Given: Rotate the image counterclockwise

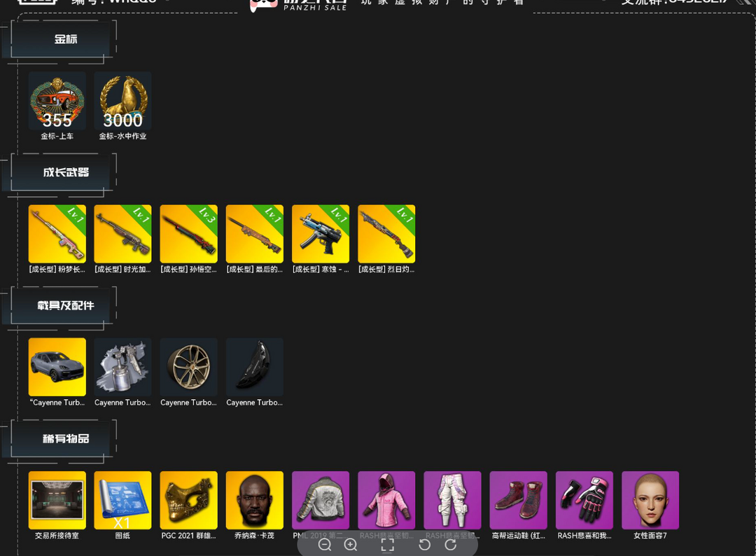Looking at the screenshot, I should [x=424, y=544].
